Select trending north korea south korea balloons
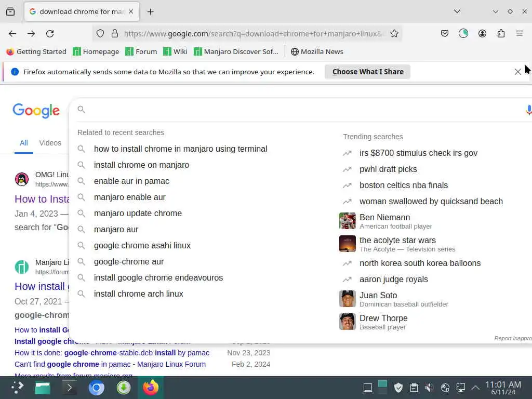Viewport: 532px width, 399px height. coord(420,263)
